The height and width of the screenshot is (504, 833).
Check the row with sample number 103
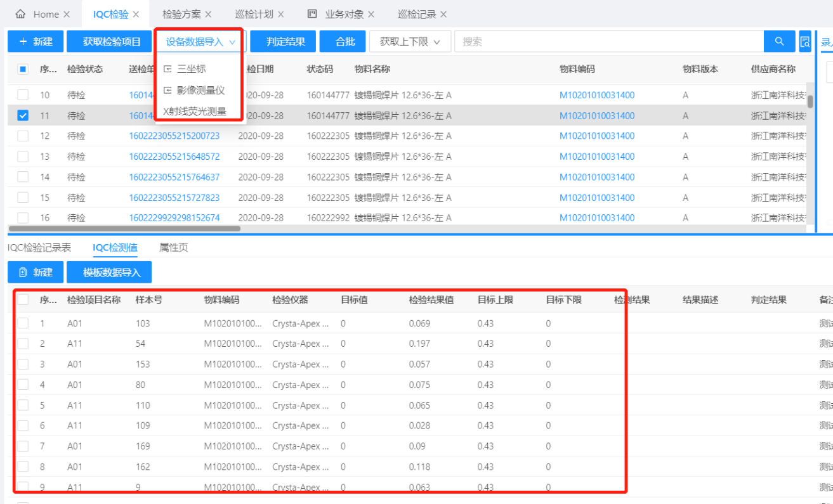23,323
